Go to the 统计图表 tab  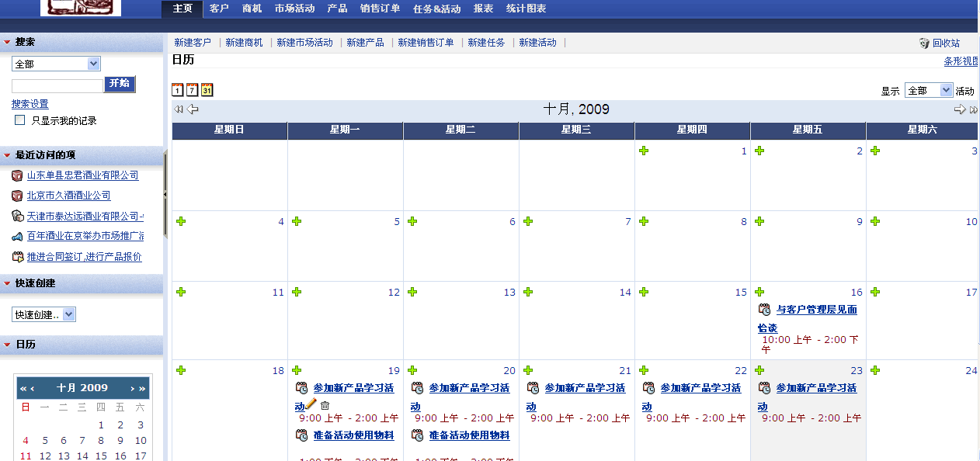pos(526,9)
